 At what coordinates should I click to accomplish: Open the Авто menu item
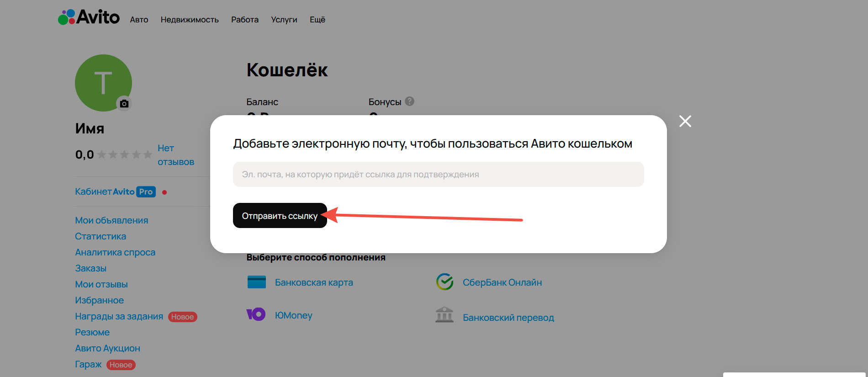coord(139,20)
